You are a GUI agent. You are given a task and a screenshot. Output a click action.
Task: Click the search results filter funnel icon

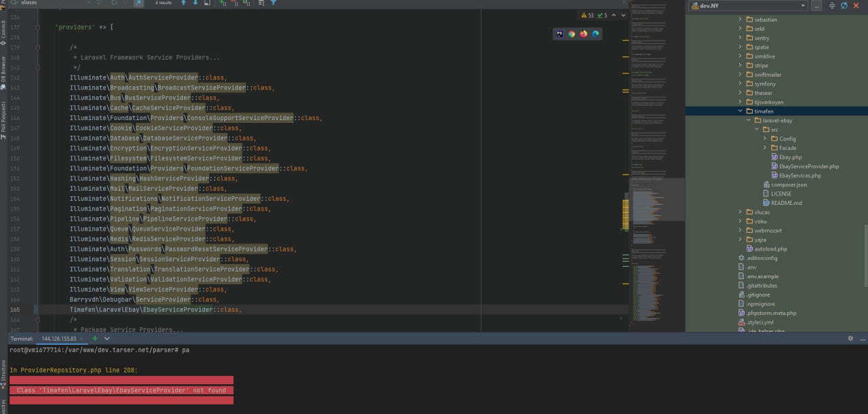coord(273,3)
